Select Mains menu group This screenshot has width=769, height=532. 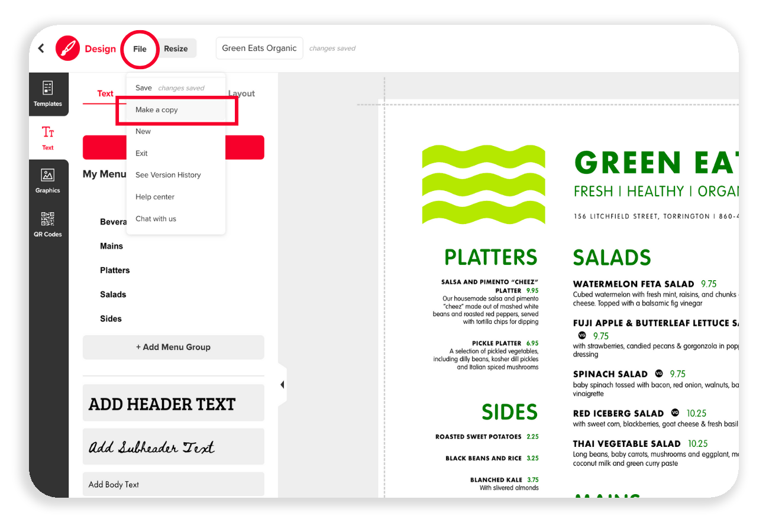click(111, 246)
